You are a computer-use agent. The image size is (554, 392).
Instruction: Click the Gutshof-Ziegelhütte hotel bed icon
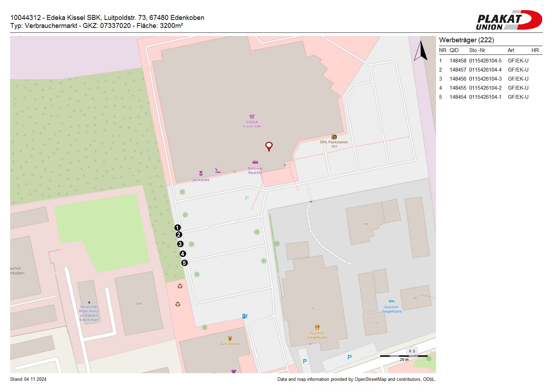(x=392, y=302)
